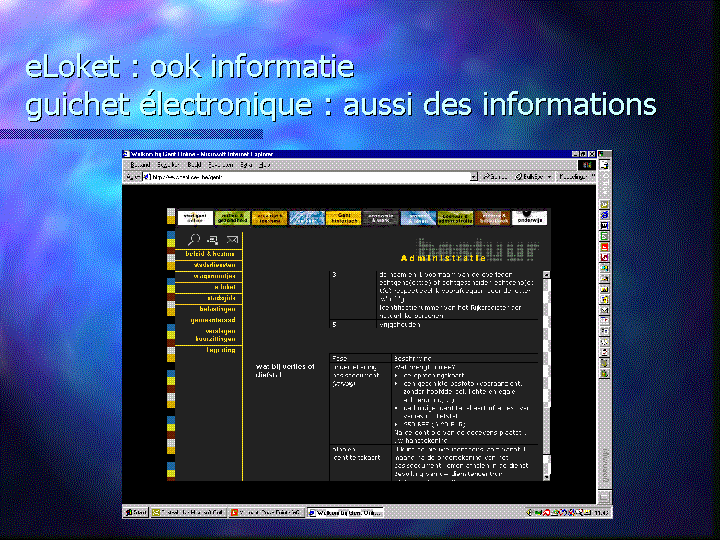
Task: Click the sitemap icon beside the magnifier
Action: (213, 240)
